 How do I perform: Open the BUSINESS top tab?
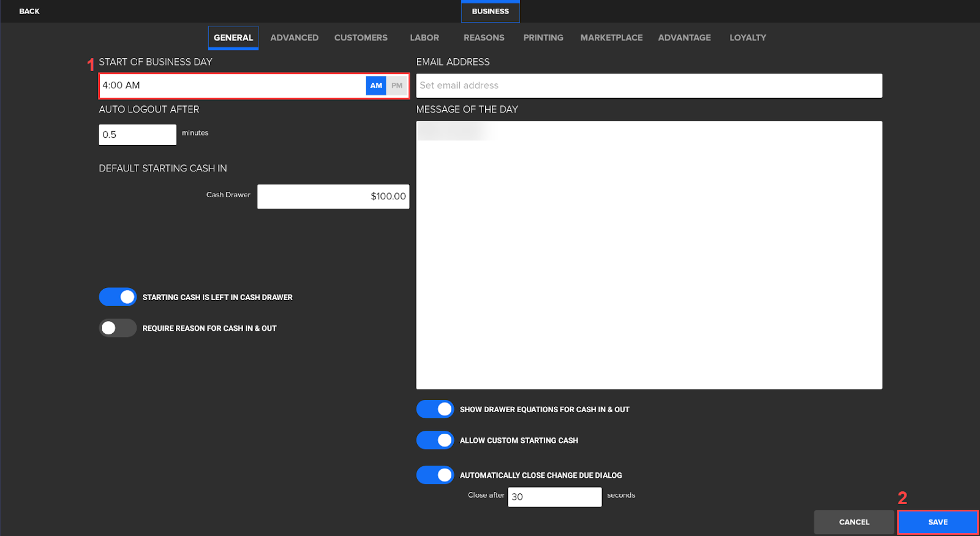click(x=490, y=11)
